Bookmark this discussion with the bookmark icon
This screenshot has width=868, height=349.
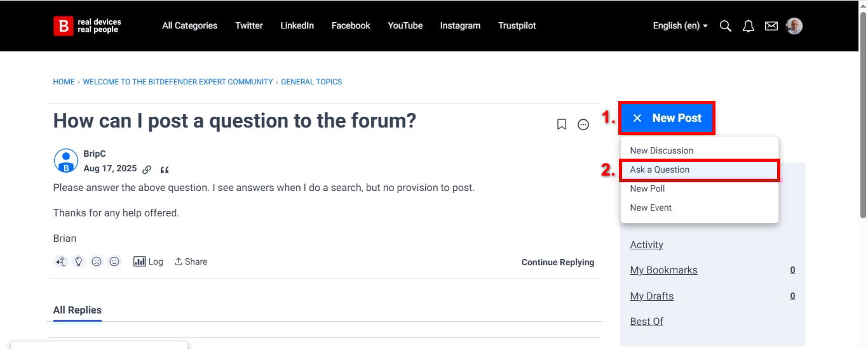(x=562, y=124)
